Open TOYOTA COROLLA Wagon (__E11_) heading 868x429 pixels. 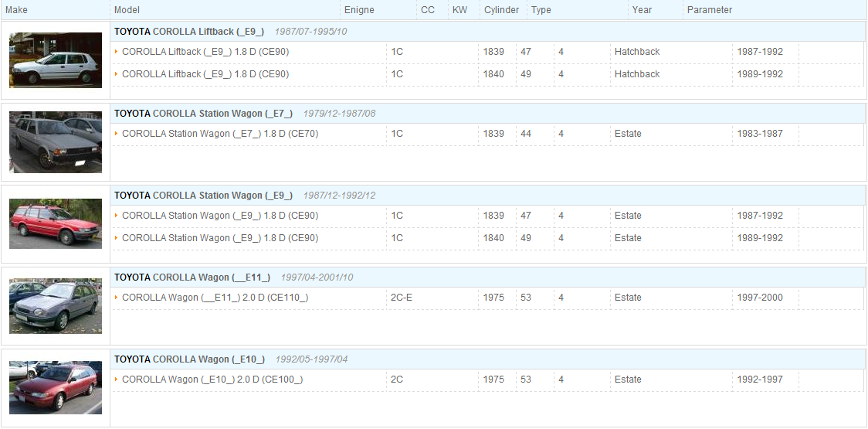point(192,277)
